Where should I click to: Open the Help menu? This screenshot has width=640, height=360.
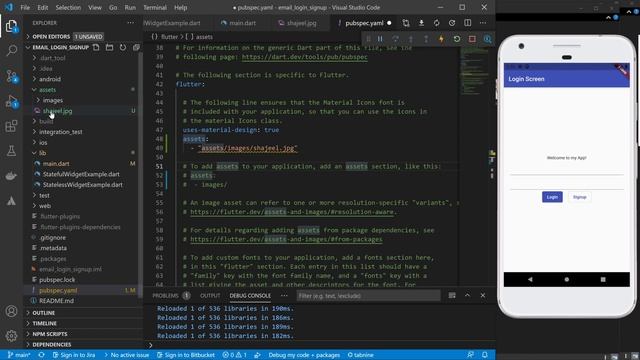(x=180, y=7)
